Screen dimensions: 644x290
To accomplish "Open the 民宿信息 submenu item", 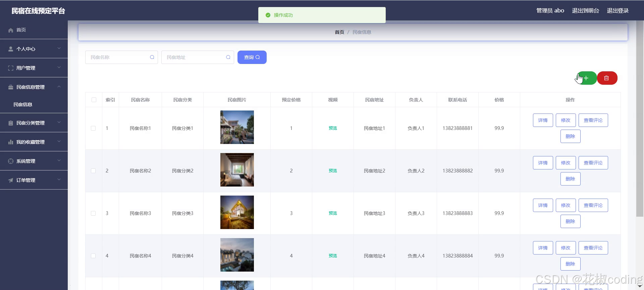I will pos(34,104).
